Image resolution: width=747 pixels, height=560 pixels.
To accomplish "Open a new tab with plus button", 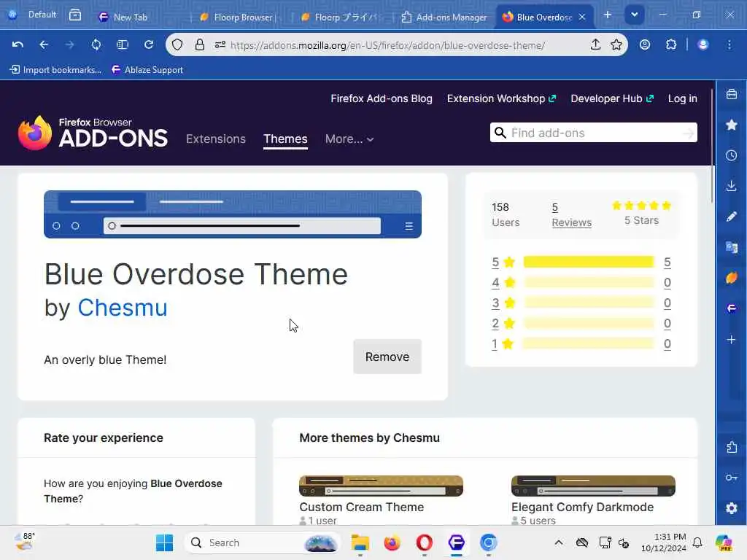I will (608, 15).
